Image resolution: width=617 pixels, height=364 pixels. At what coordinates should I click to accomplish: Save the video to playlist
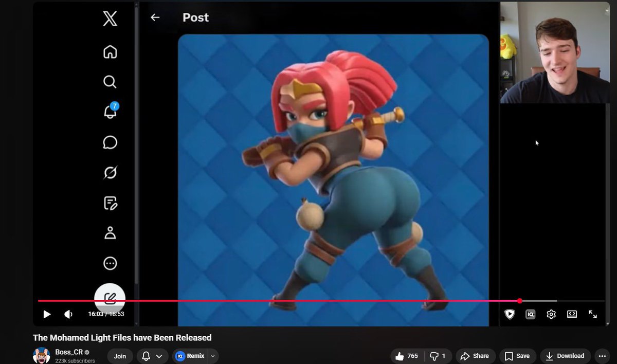click(x=517, y=356)
